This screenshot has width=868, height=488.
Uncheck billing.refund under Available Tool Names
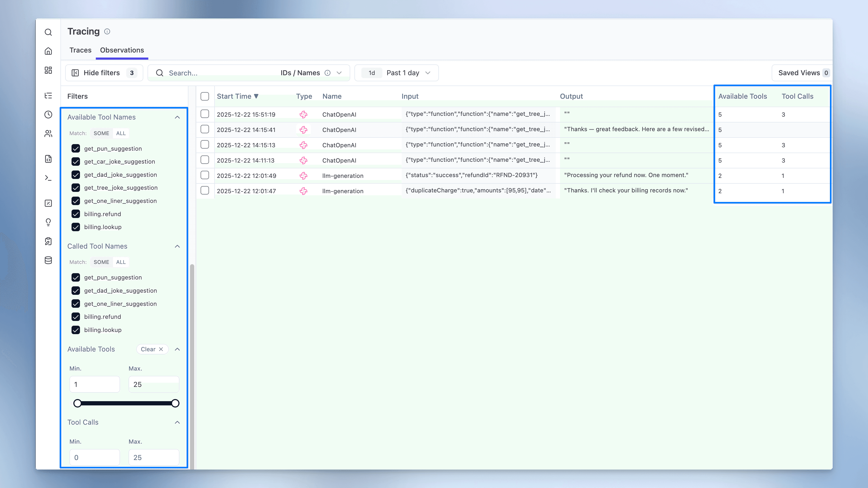click(76, 214)
